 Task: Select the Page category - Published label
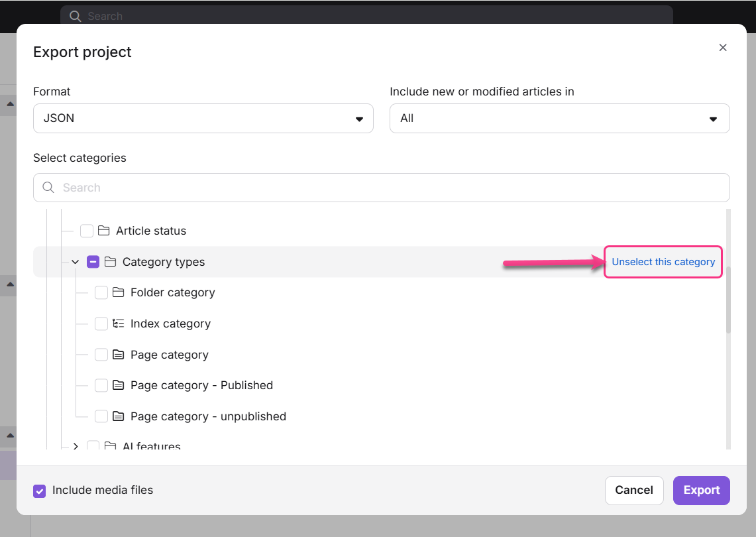pos(201,385)
